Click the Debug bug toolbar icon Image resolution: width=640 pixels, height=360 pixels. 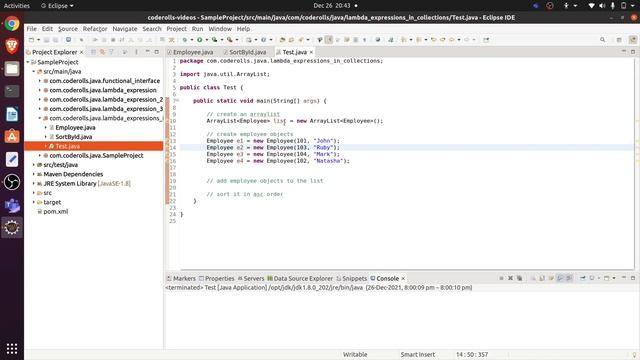185,40
